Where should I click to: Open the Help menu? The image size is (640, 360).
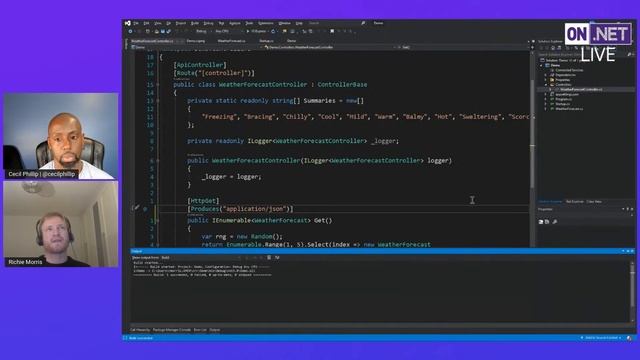tap(299, 23)
